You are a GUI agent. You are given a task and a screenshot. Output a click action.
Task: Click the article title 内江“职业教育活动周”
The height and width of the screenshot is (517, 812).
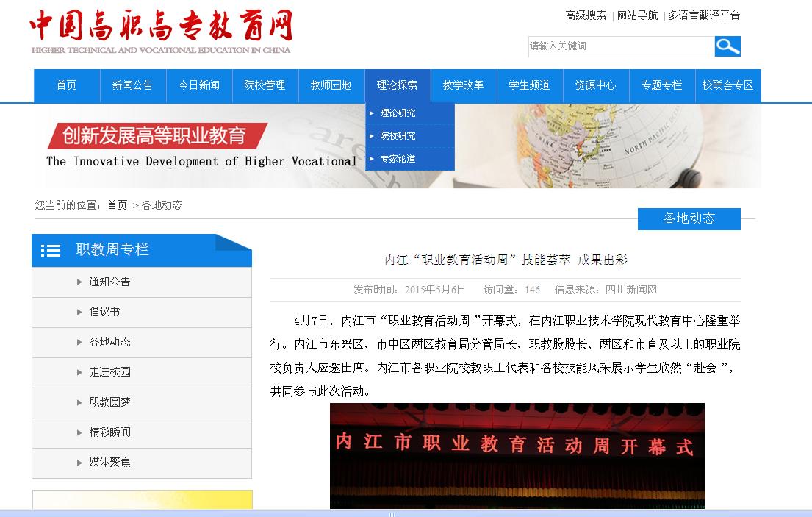point(506,260)
